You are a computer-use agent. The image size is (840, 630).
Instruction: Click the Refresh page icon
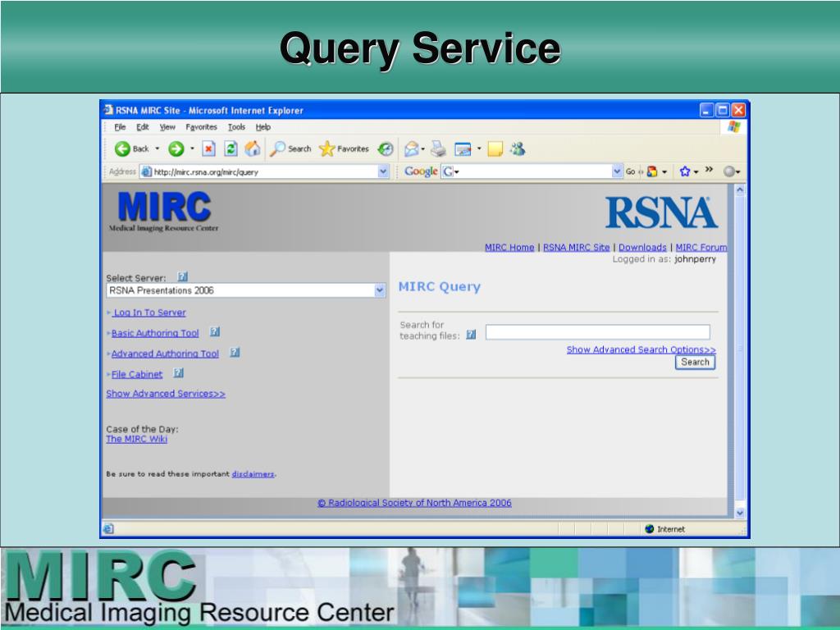[231, 149]
